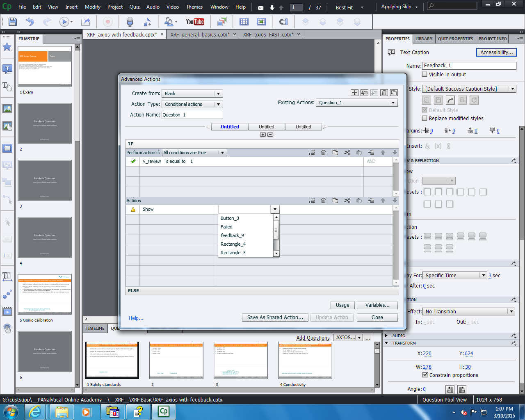525x420 pixels.
Task: Open the Action Type dropdown
Action: pyautogui.click(x=192, y=104)
